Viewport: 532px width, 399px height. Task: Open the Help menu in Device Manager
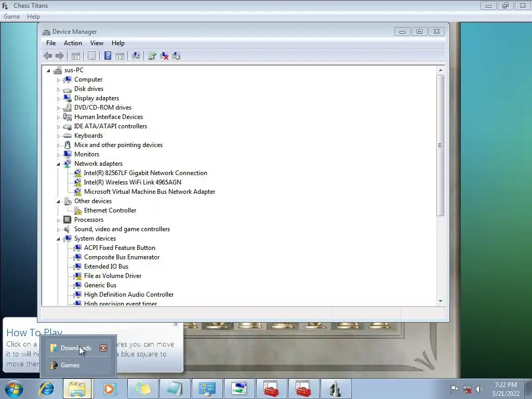(118, 43)
